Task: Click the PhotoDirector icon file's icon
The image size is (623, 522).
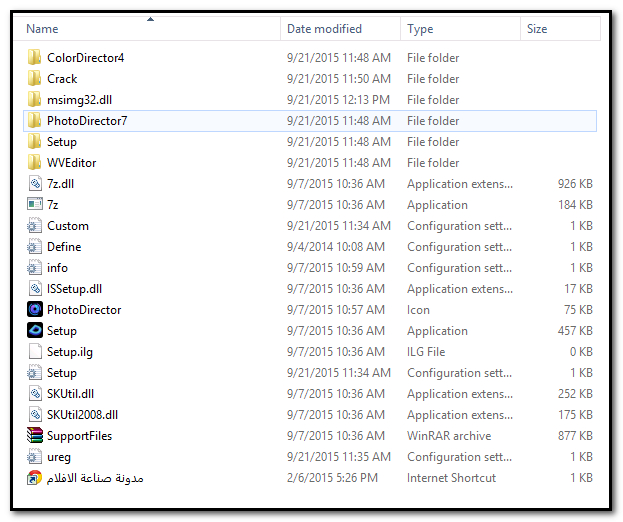Action: pos(35,309)
